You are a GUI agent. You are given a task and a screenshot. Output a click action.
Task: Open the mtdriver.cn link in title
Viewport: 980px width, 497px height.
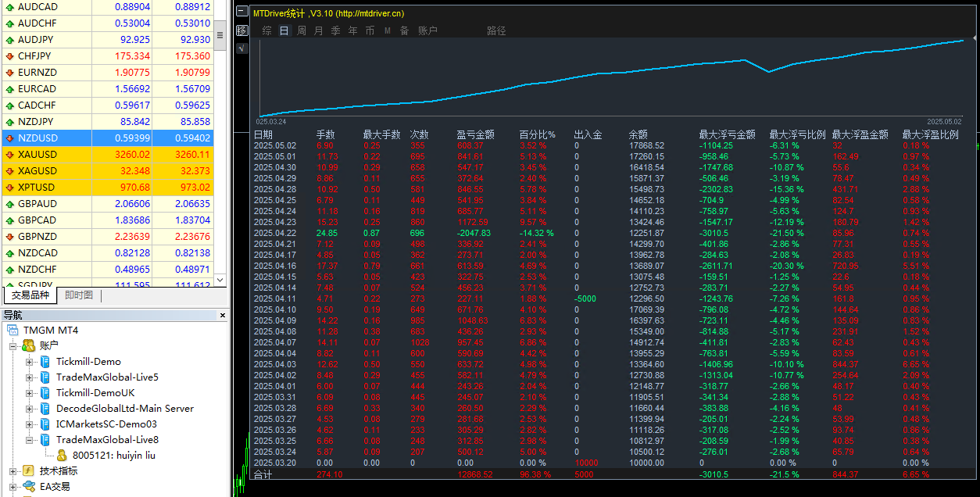pyautogui.click(x=369, y=13)
